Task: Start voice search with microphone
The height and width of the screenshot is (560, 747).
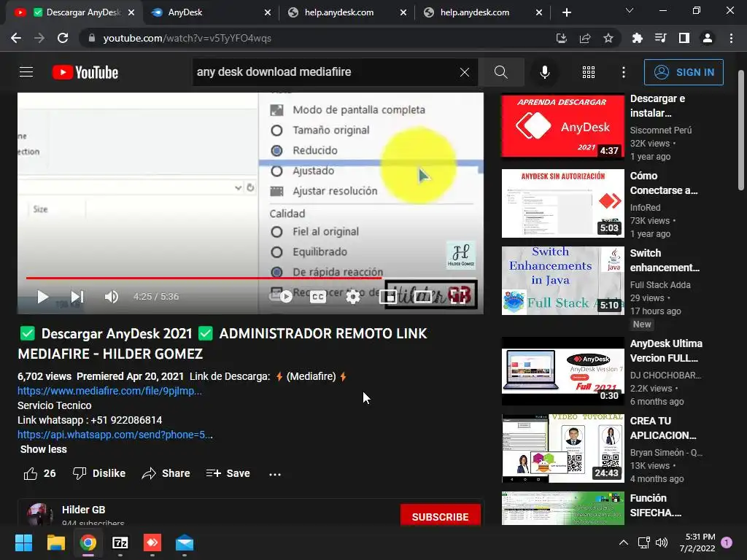Action: (544, 72)
